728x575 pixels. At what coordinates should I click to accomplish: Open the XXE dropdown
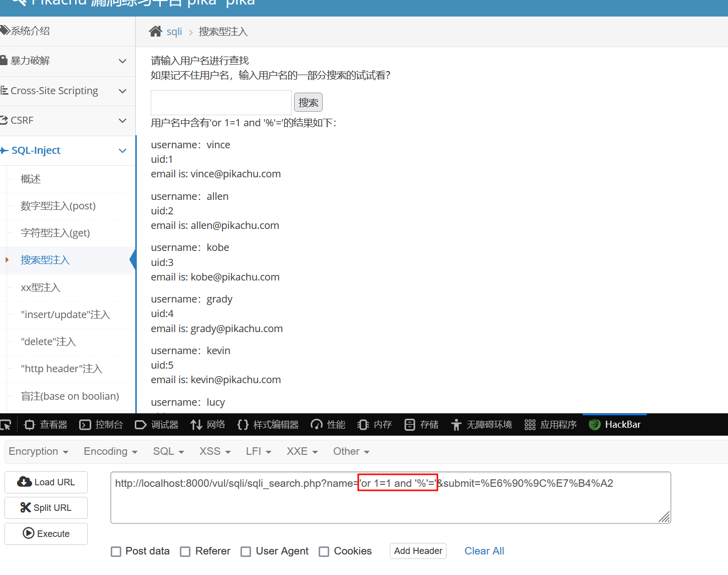(x=302, y=451)
